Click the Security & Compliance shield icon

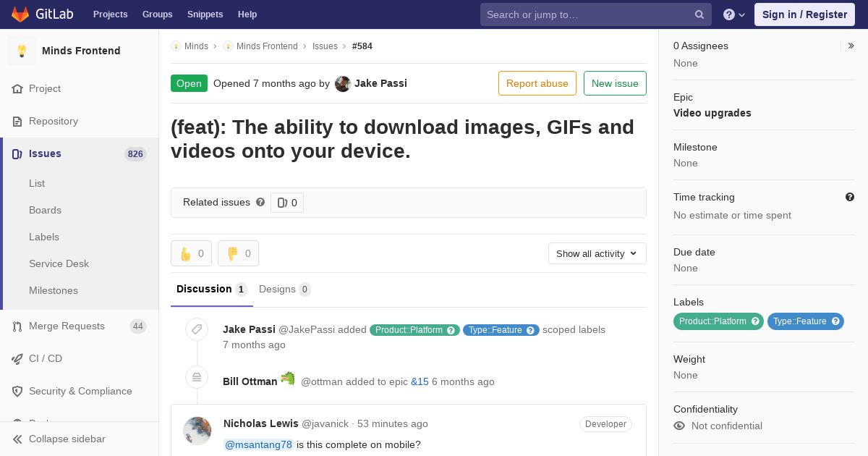(17, 391)
